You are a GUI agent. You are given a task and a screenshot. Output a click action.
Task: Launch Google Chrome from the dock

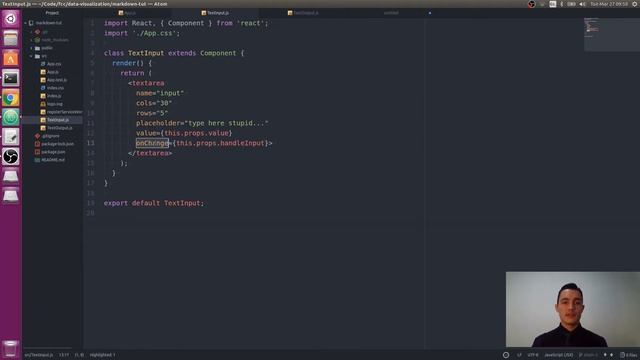pyautogui.click(x=11, y=98)
